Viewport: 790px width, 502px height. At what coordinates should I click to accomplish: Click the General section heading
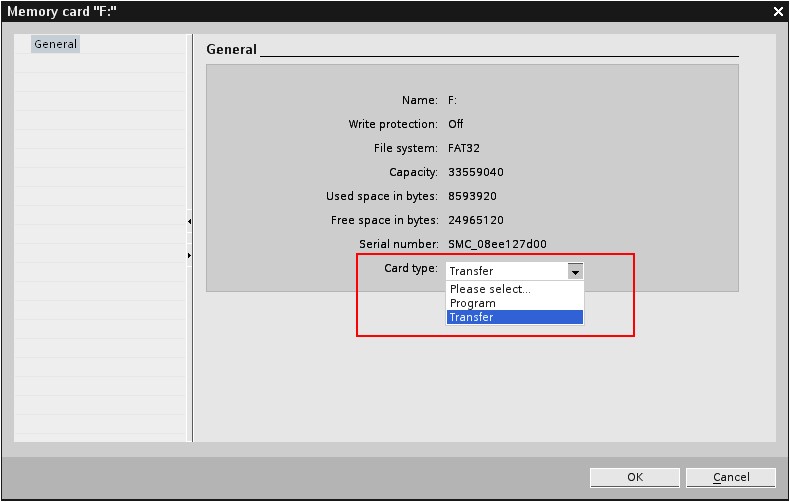tap(231, 49)
